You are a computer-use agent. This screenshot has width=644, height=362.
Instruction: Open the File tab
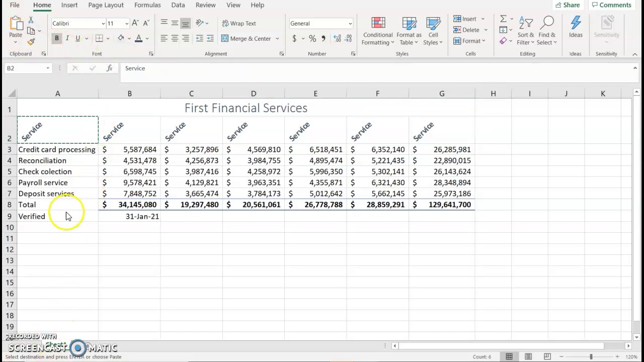(x=15, y=5)
